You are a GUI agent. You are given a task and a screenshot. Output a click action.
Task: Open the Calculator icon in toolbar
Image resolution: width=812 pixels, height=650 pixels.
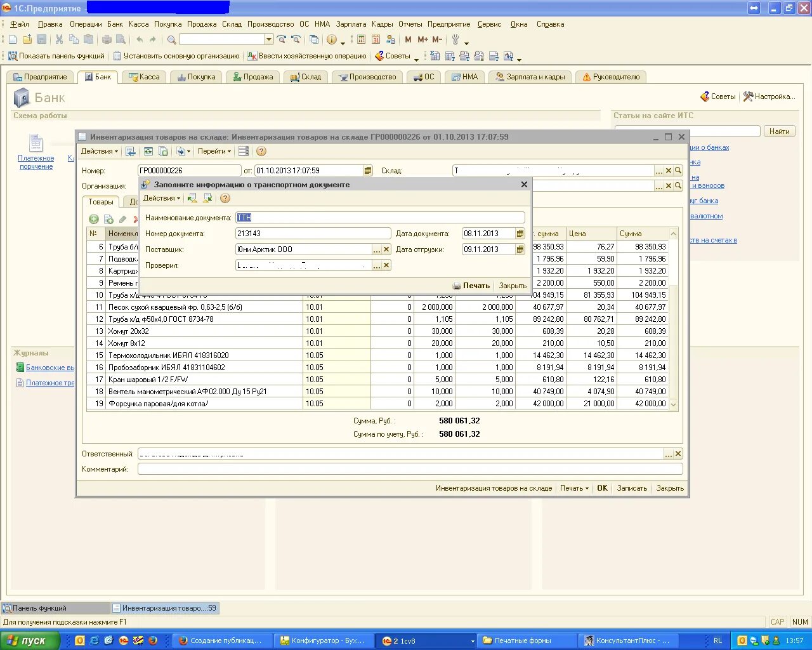[361, 39]
